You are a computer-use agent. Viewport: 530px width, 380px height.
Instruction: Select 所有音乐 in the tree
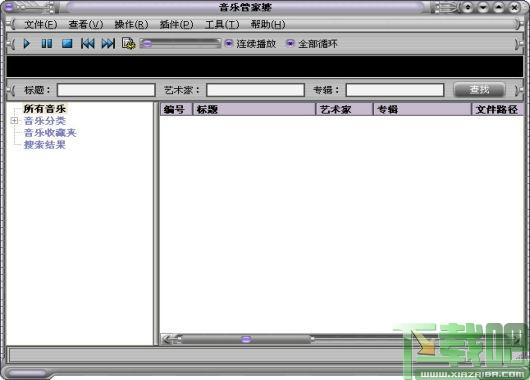[45, 109]
